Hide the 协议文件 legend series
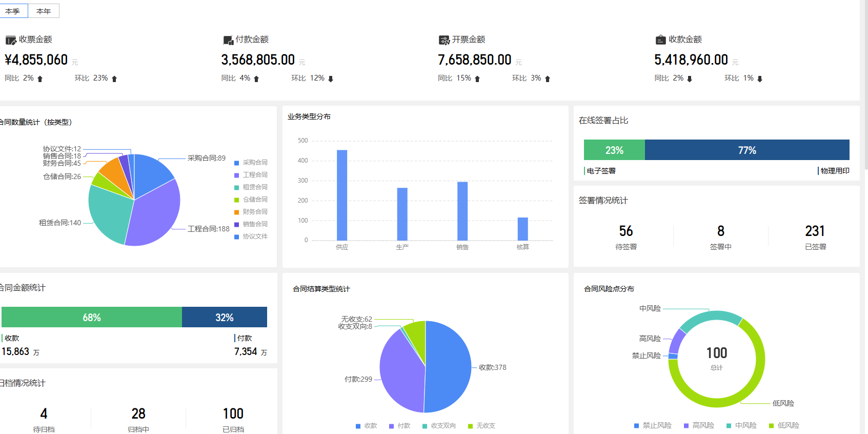Image resolution: width=868 pixels, height=434 pixels. point(251,236)
